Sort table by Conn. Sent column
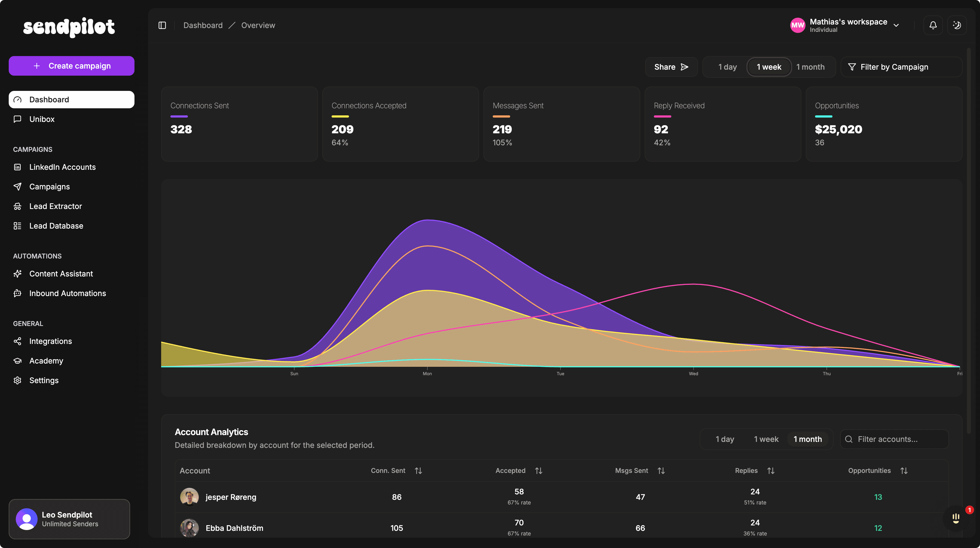 [x=418, y=471]
